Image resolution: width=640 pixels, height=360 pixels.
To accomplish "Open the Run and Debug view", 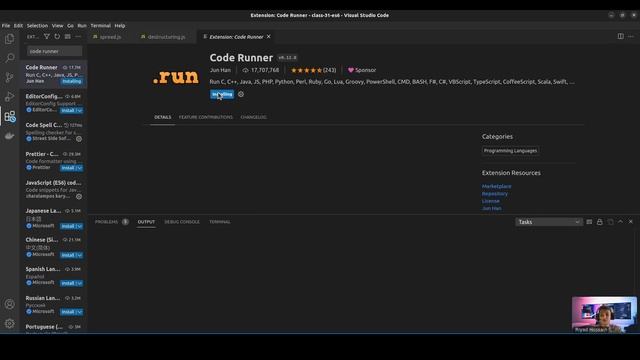I will (9, 97).
